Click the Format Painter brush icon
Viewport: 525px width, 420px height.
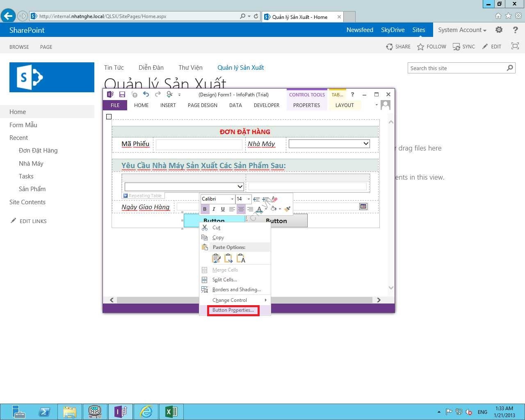287,209
